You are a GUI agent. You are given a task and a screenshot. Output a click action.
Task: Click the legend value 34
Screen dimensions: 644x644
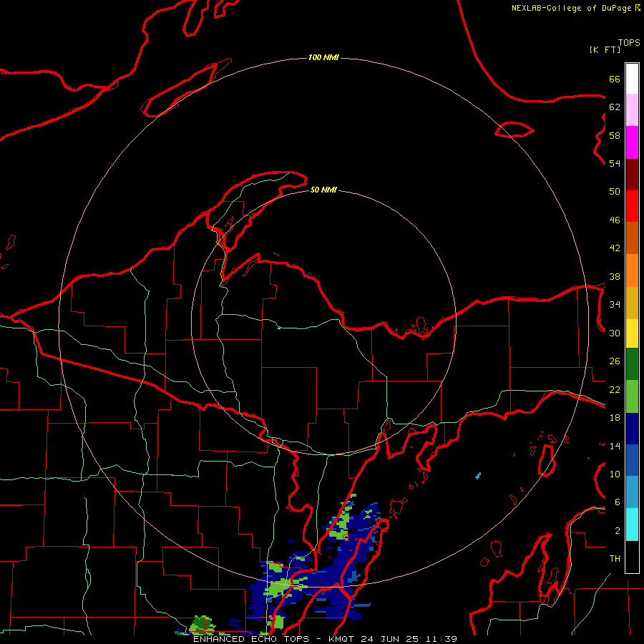615,305
